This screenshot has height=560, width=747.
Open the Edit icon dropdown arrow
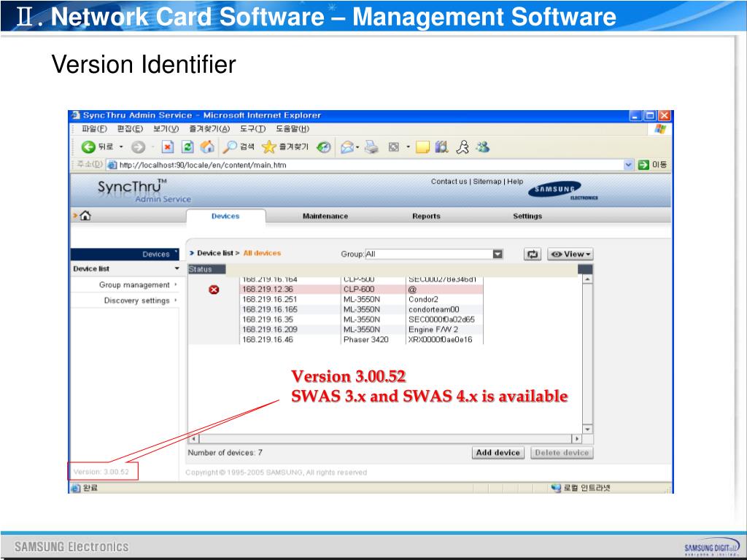point(408,147)
